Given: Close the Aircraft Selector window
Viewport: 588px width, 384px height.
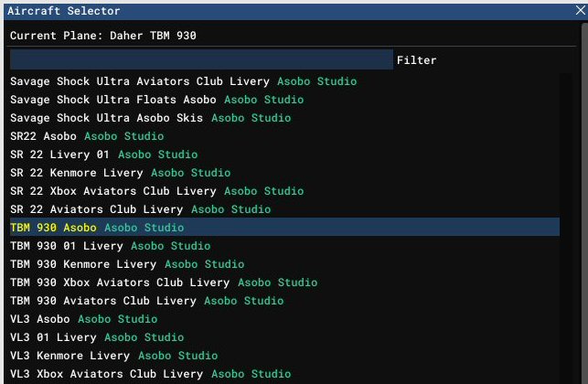Looking at the screenshot, I should pyautogui.click(x=580, y=10).
